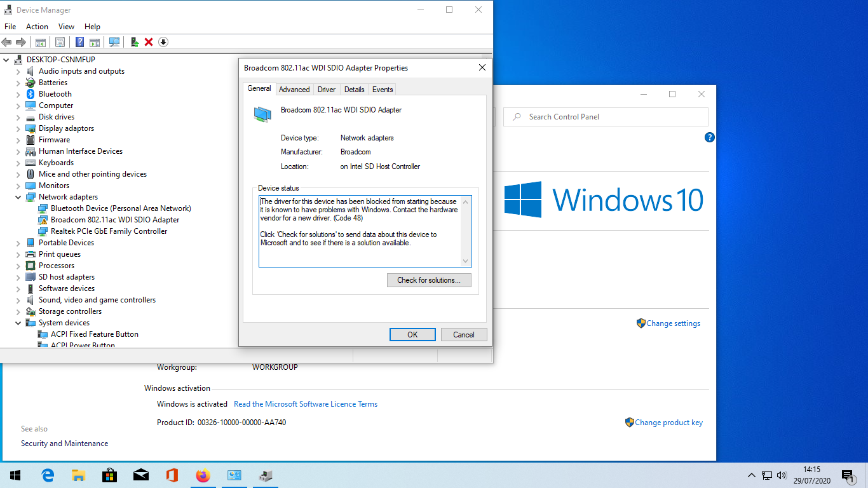Select the SD host adapters category
The height and width of the screenshot is (488, 868).
coord(67,277)
